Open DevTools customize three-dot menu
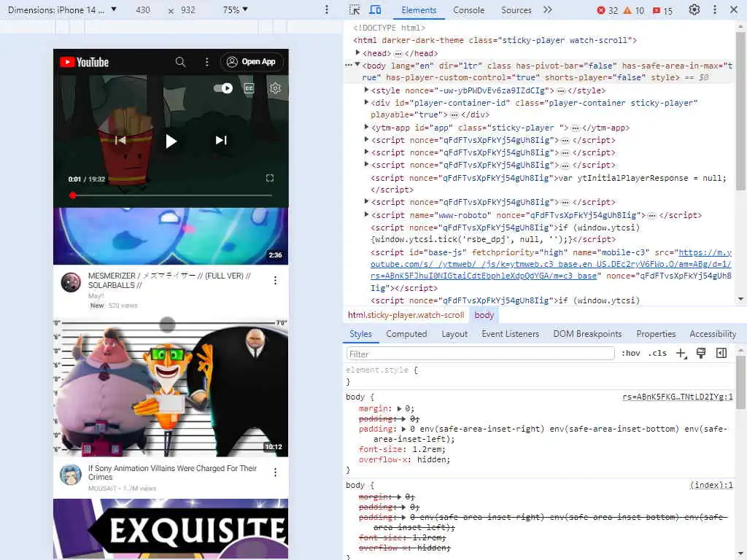The width and height of the screenshot is (747, 560). click(715, 9)
